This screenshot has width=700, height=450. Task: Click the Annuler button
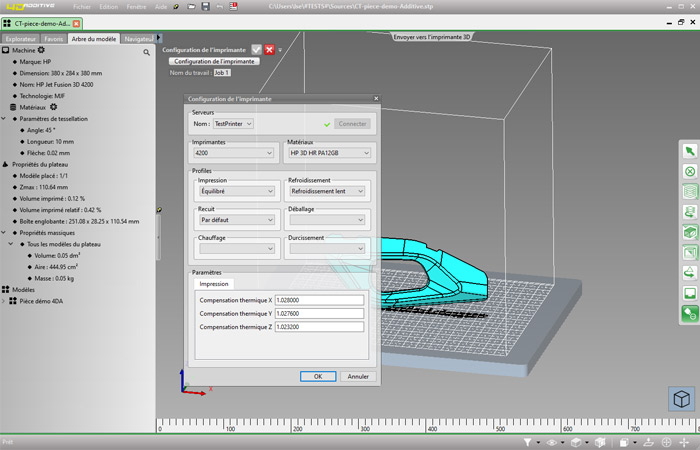pyautogui.click(x=358, y=376)
